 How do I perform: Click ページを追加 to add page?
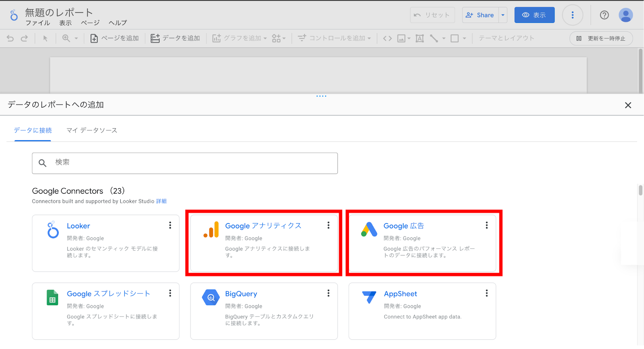click(114, 38)
